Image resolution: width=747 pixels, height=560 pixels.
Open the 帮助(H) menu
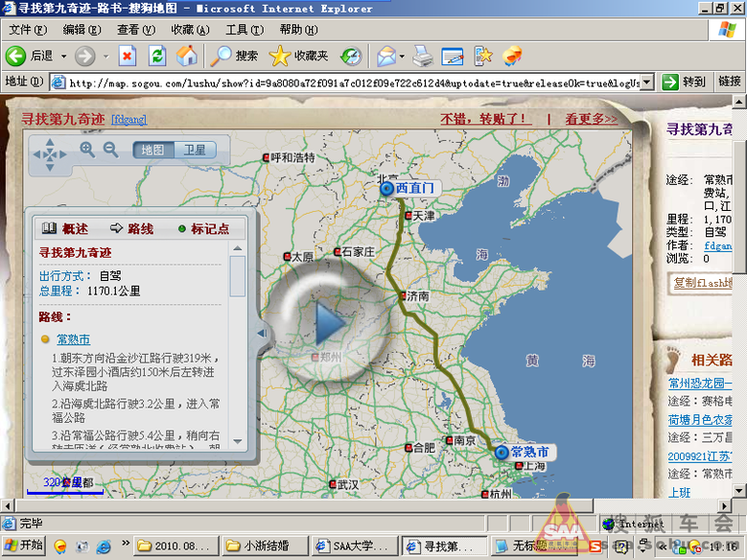(x=299, y=30)
